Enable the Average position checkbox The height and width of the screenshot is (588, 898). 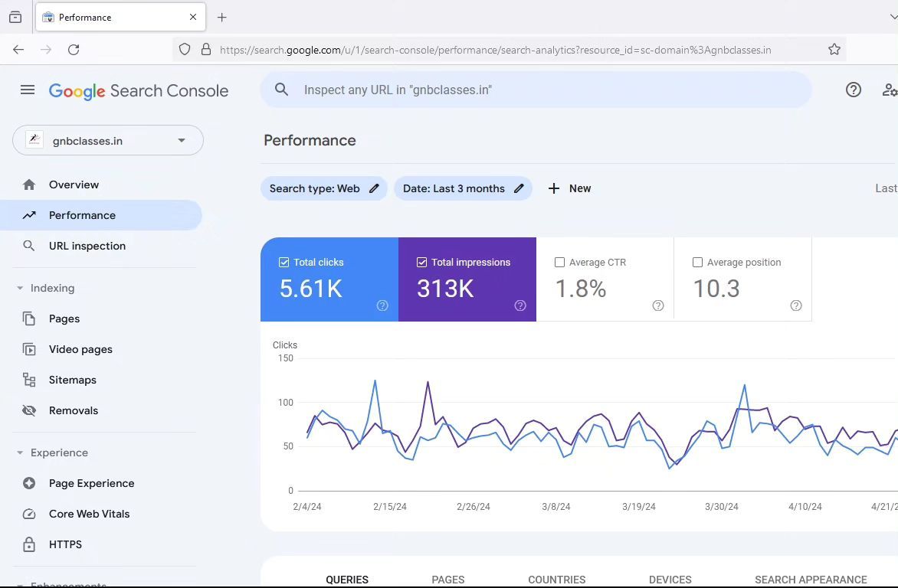coord(698,262)
